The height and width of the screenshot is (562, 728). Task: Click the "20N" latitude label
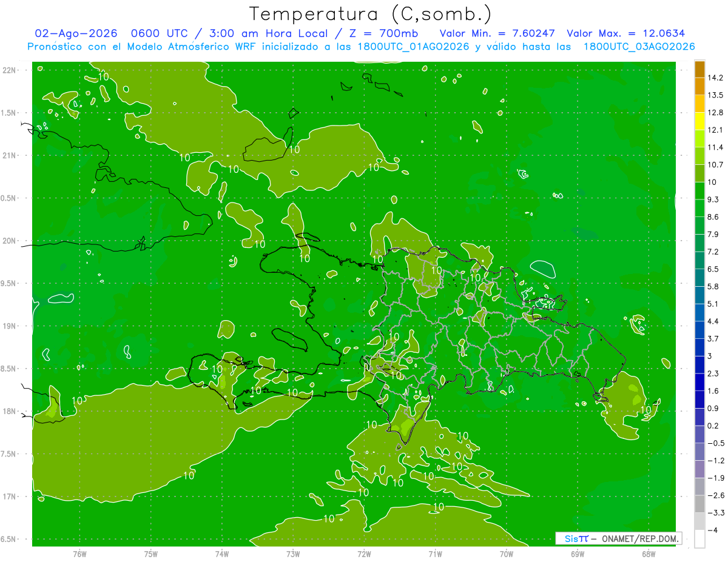(x=8, y=241)
